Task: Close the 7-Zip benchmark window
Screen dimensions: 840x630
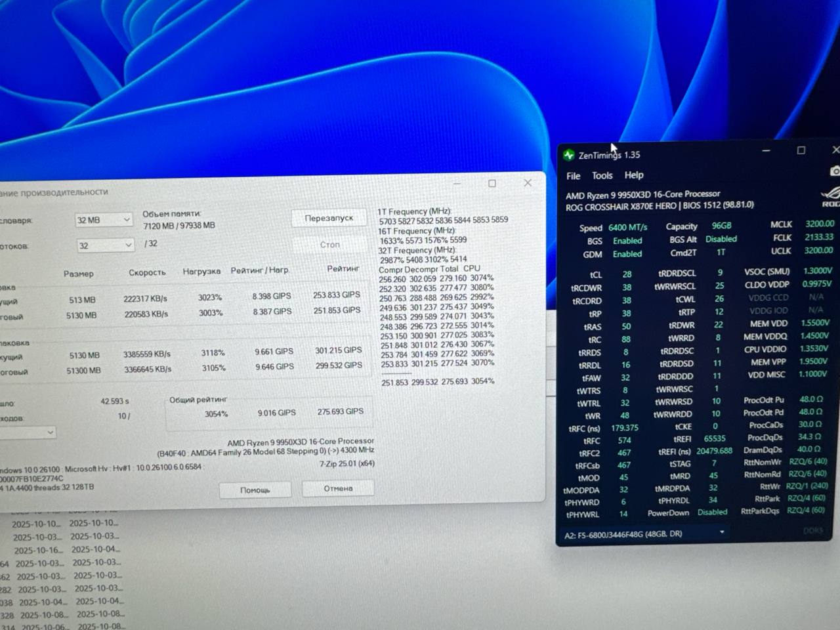Action: (528, 183)
